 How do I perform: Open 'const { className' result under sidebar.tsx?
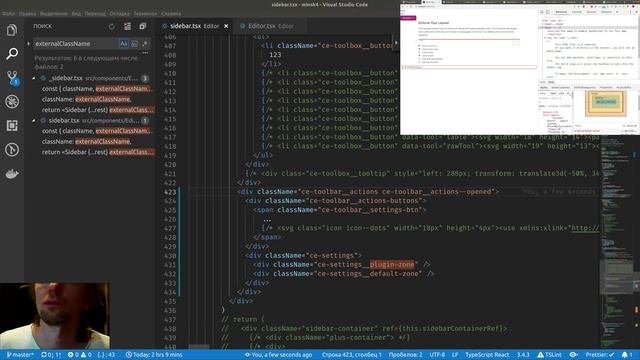[98, 131]
